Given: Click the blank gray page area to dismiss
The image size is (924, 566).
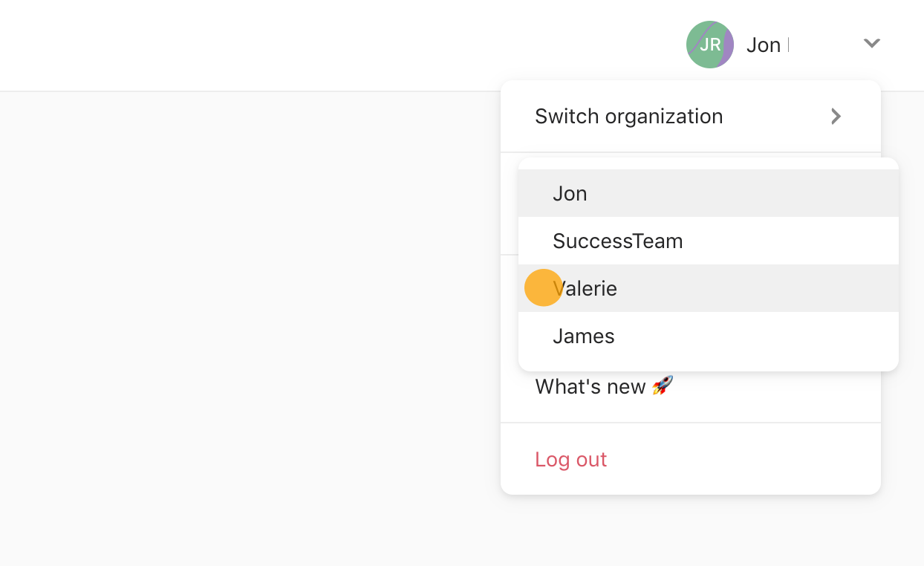Looking at the screenshot, I should (245, 327).
